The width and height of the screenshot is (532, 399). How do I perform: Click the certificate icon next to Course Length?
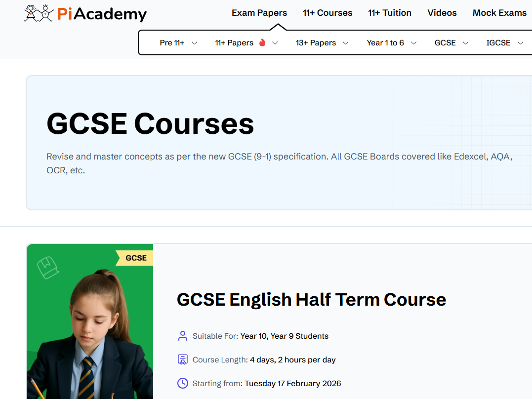(182, 359)
